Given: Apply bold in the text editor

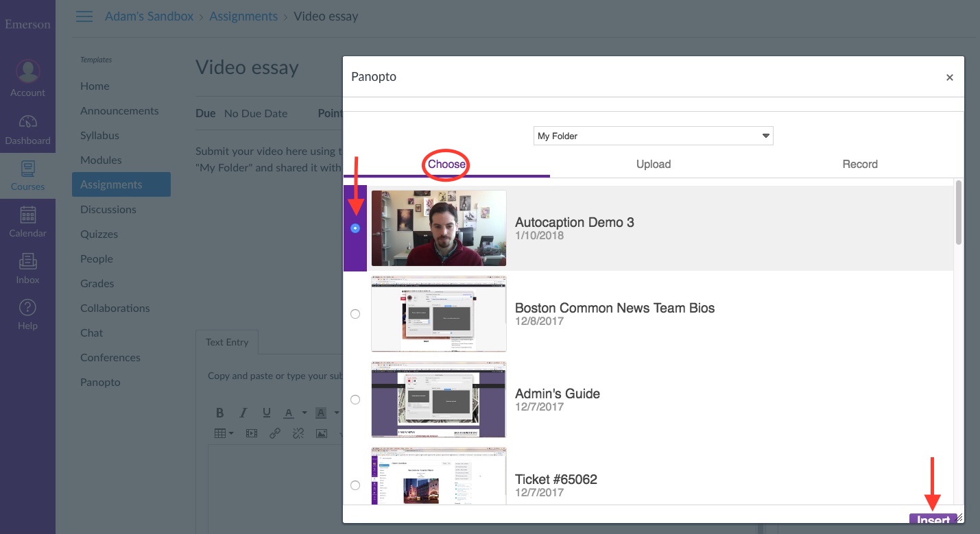Looking at the screenshot, I should pyautogui.click(x=220, y=413).
